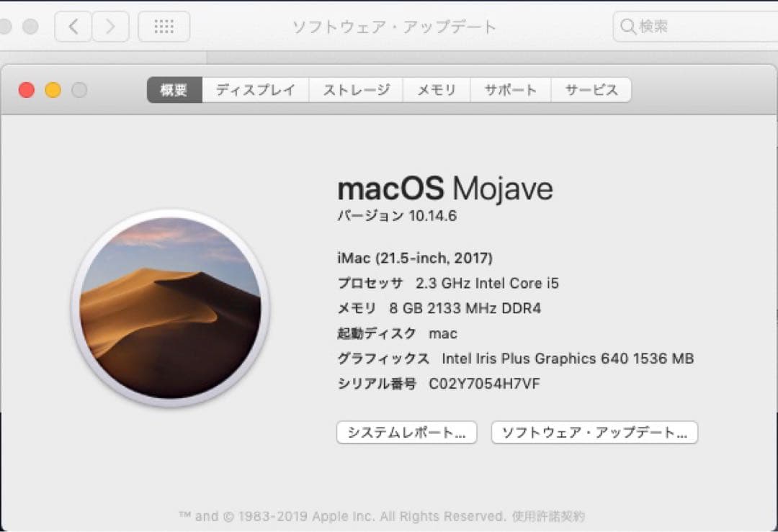This screenshot has height=532, width=778.
Task: Switch to the メモリ tab
Action: (x=437, y=90)
